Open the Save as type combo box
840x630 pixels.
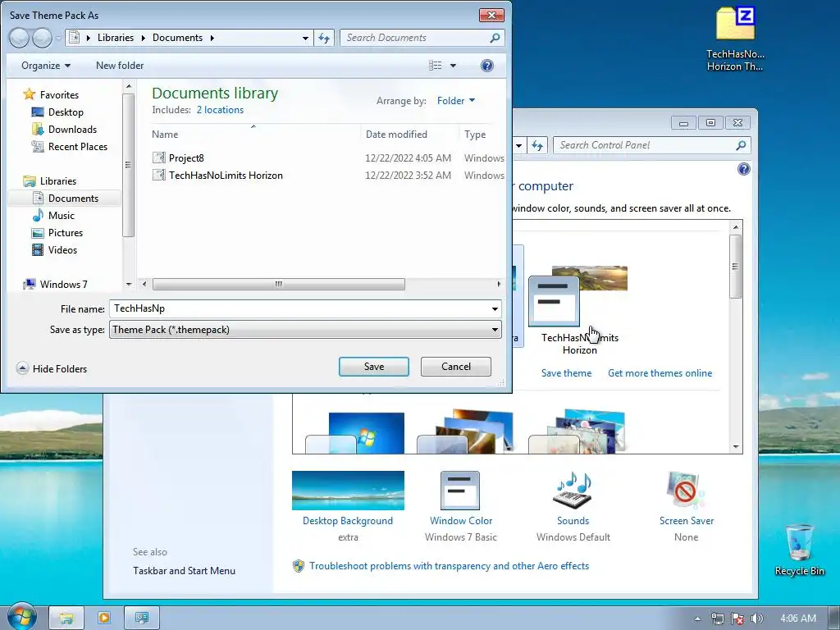[305, 330]
